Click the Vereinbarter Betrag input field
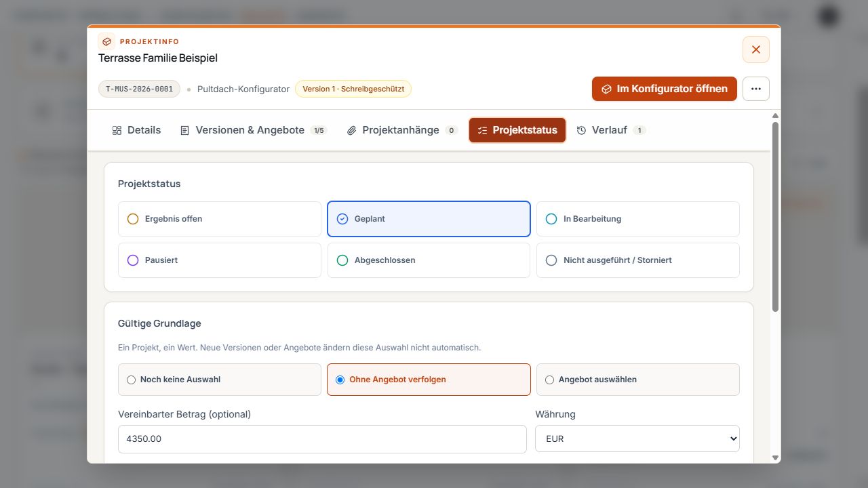The height and width of the screenshot is (488, 868). pyautogui.click(x=322, y=439)
